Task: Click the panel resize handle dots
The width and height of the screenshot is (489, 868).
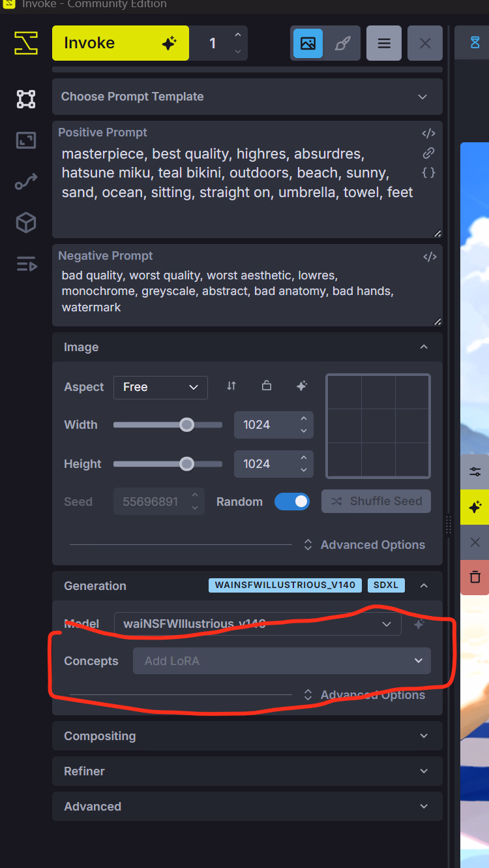Action: click(449, 525)
